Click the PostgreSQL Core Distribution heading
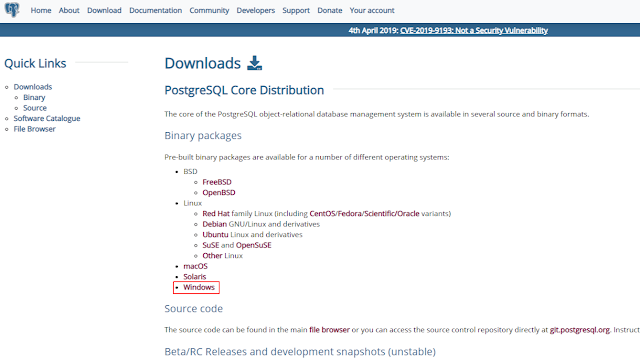The image size is (640, 362). click(244, 90)
